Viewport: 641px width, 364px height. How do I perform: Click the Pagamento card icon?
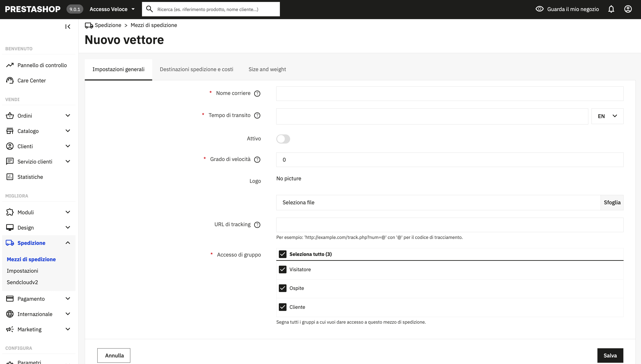click(x=10, y=299)
